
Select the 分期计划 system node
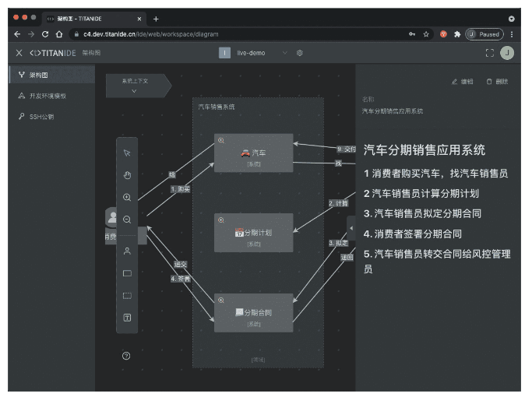(254, 234)
